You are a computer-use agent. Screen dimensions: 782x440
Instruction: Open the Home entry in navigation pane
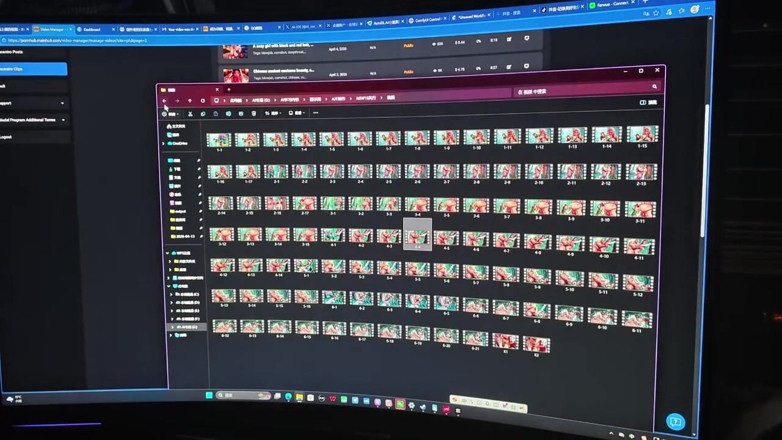click(176, 126)
